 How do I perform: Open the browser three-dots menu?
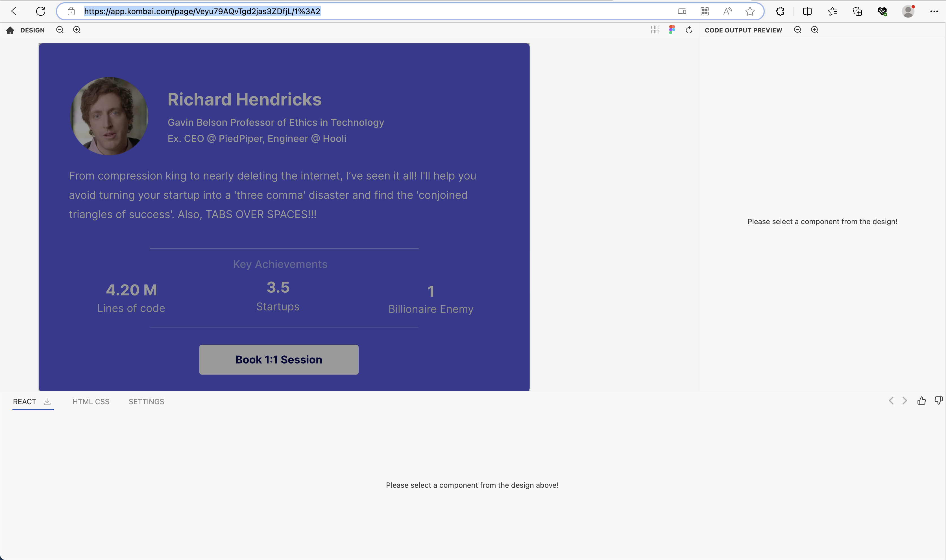934,11
